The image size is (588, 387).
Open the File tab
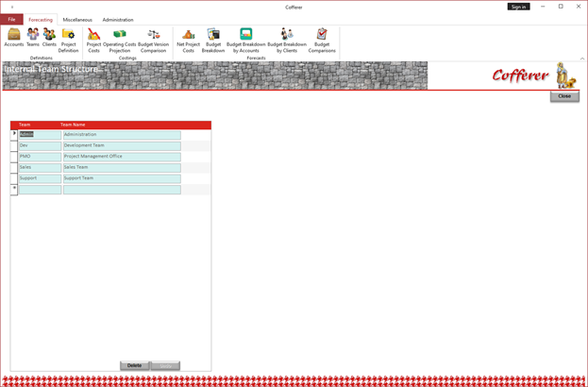pos(11,20)
